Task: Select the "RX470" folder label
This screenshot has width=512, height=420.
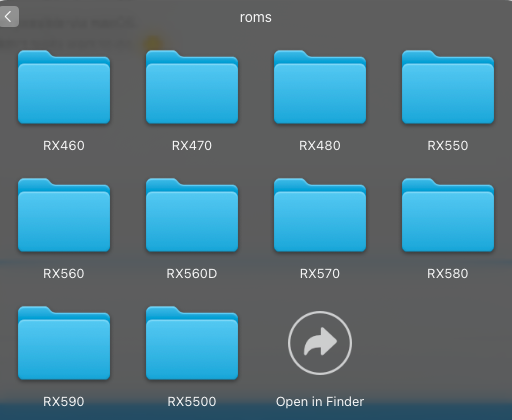Action: pyautogui.click(x=192, y=146)
